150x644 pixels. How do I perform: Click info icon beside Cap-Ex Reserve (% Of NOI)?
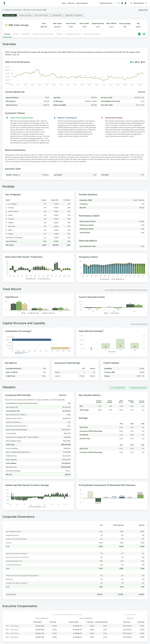click(26, 415)
